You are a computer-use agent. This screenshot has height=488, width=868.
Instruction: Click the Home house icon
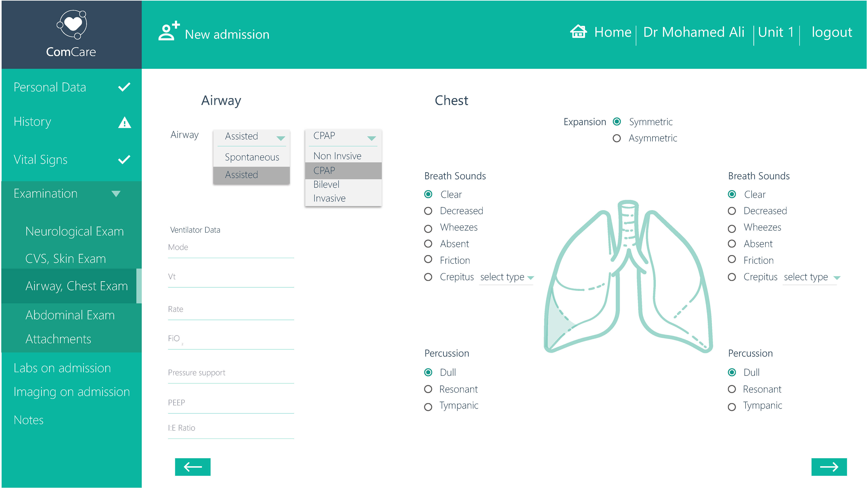tap(578, 32)
